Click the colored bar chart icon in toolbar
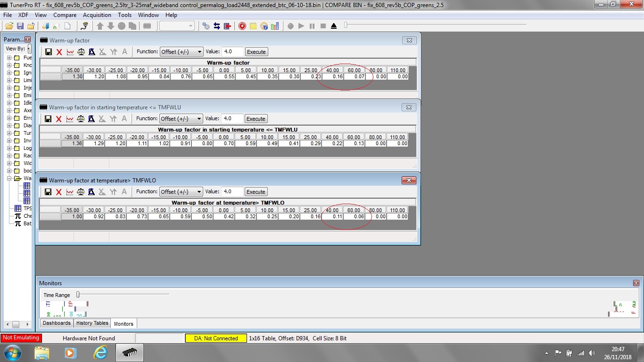This screenshot has width=644, height=362. (x=275, y=26)
